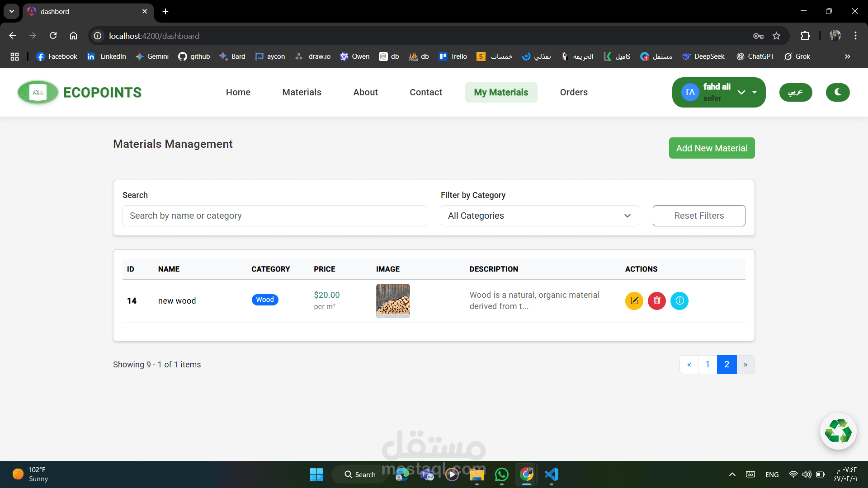The height and width of the screenshot is (488, 868).
Task: Open File Explorer from taskbar
Action: coord(477,474)
